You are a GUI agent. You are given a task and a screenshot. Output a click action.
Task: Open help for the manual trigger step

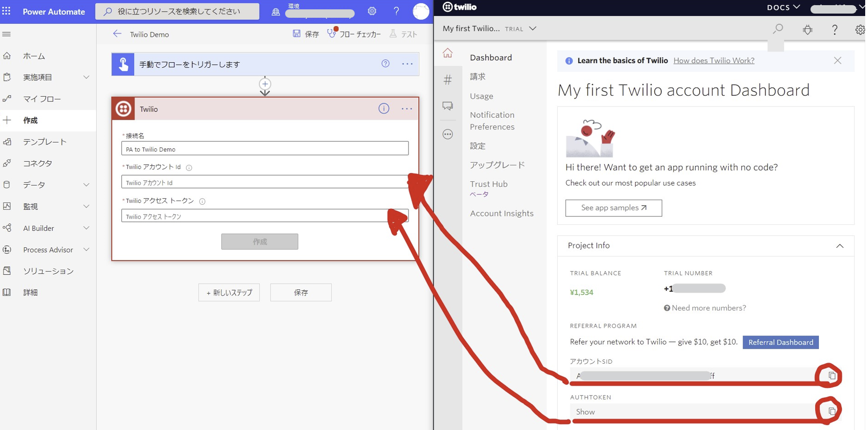click(385, 64)
